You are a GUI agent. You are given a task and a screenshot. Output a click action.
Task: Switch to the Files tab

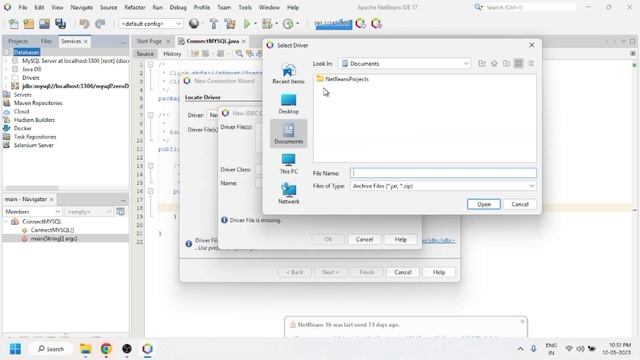tap(46, 41)
